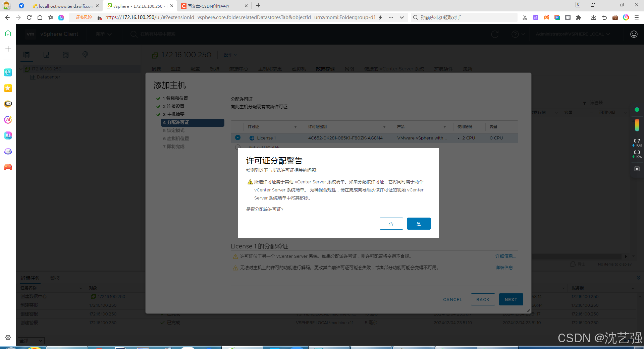Click 否 to decline license assignment

coord(391,224)
